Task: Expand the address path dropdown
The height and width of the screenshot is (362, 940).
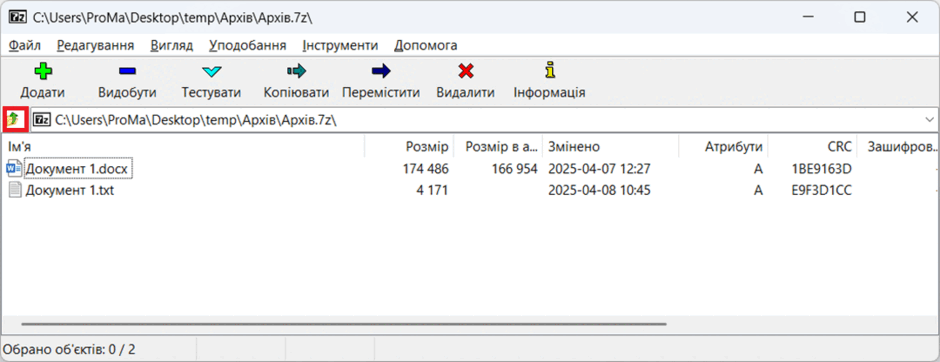Action: (x=930, y=120)
